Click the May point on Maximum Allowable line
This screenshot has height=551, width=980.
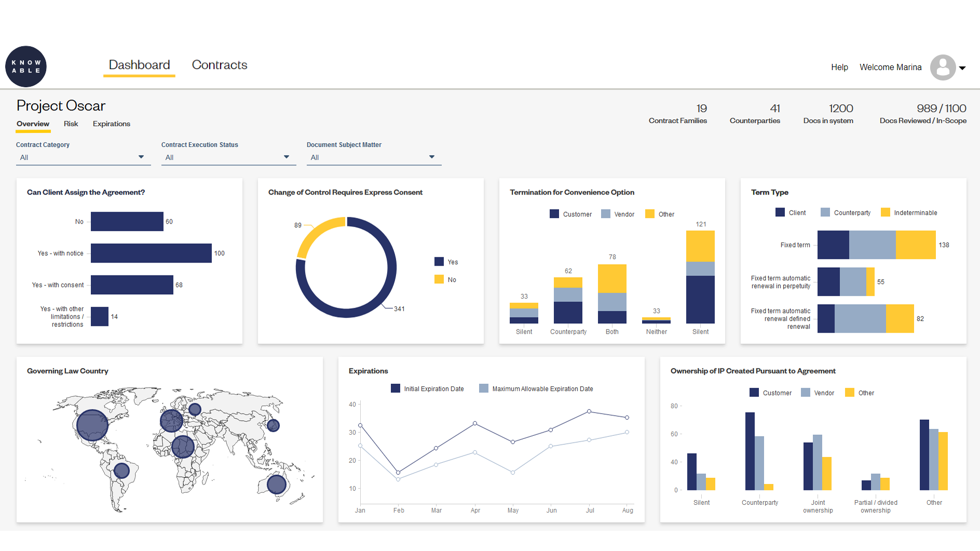513,472
